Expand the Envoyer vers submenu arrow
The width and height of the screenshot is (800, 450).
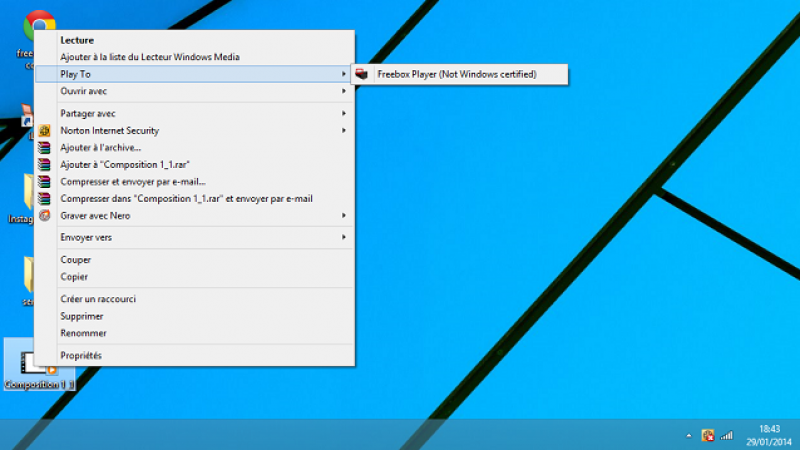pos(344,237)
